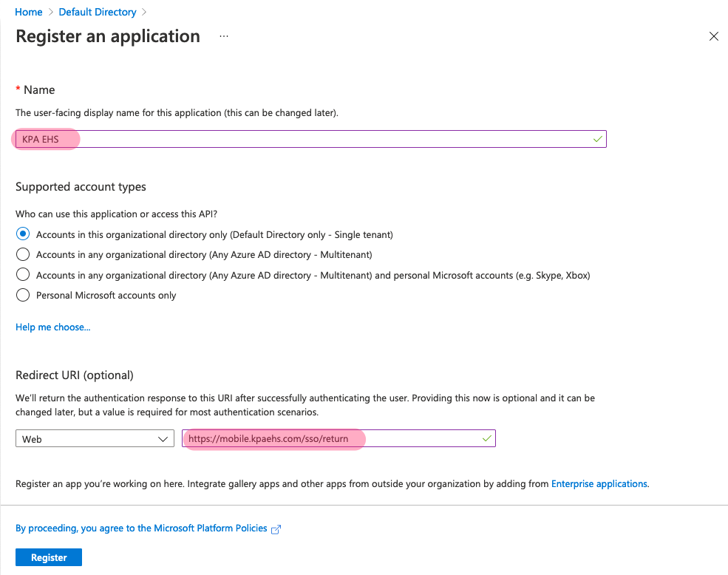Select Single tenant organizational directory option
The width and height of the screenshot is (728, 575).
pyautogui.click(x=23, y=234)
